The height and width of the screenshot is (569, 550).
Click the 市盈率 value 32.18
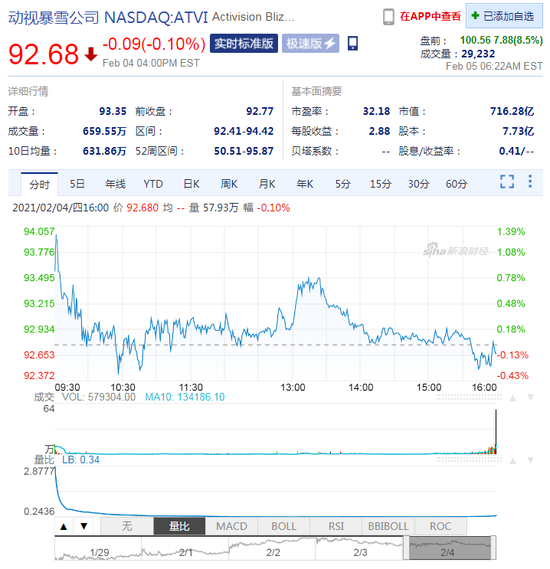click(x=376, y=111)
